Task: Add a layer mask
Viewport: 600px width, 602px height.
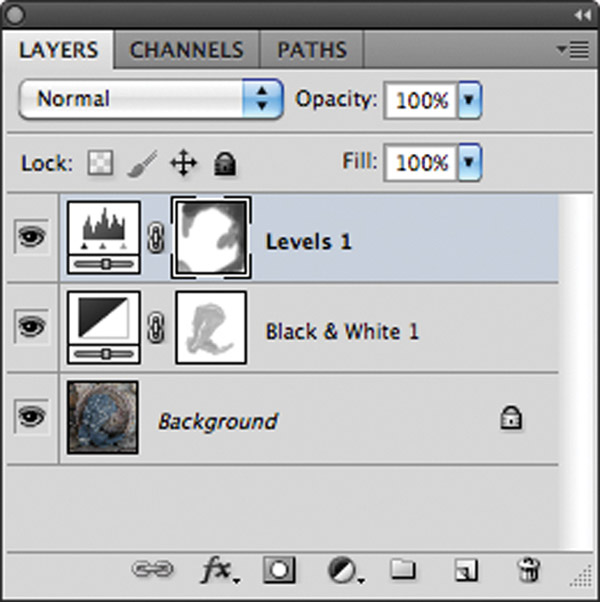Action: tap(279, 570)
